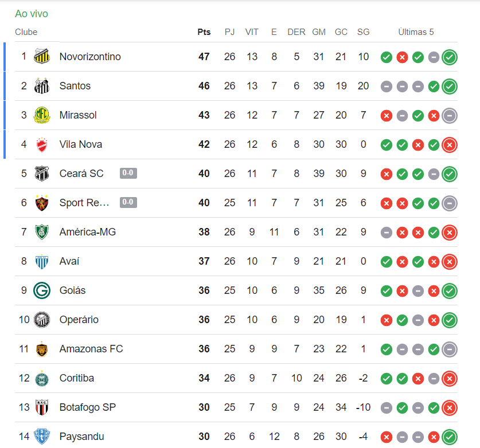Click the Pts column header
This screenshot has width=480, height=448.
tap(204, 32)
